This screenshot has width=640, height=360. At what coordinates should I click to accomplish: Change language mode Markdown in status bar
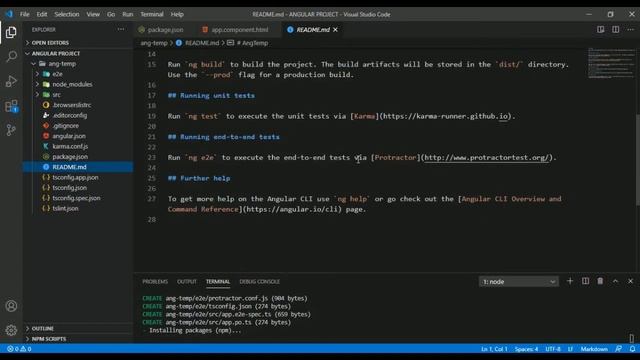594,349
